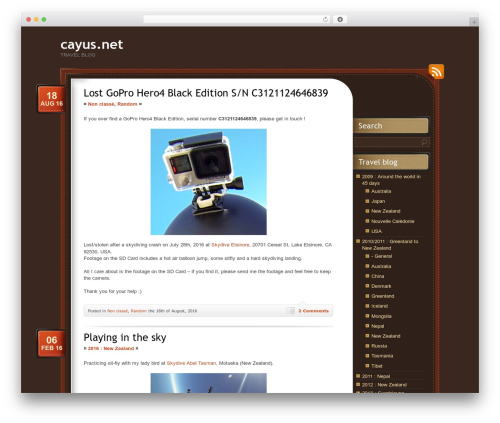Screen dimensions: 500x423
Task: Open 2010/2011 : Greenland to New Zealand
Action: [x=390, y=245]
